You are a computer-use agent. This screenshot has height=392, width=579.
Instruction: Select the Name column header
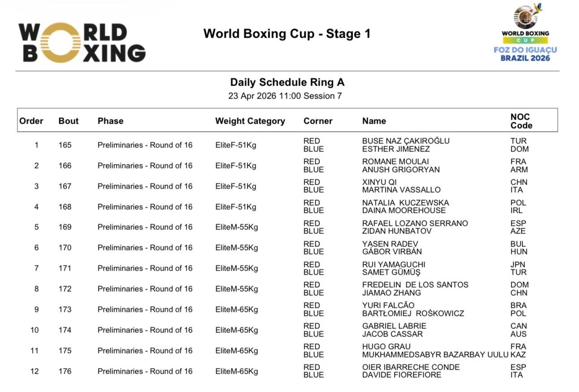[x=374, y=121]
